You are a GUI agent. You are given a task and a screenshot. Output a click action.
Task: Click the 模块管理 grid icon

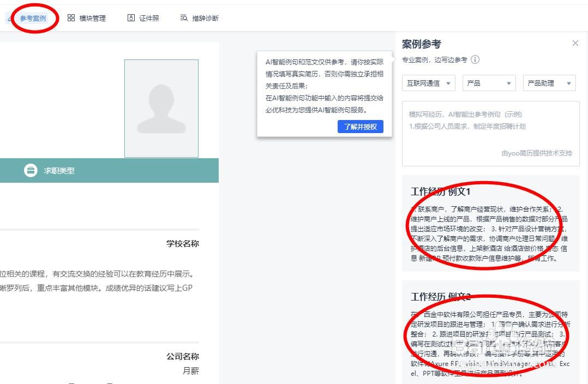coord(71,18)
